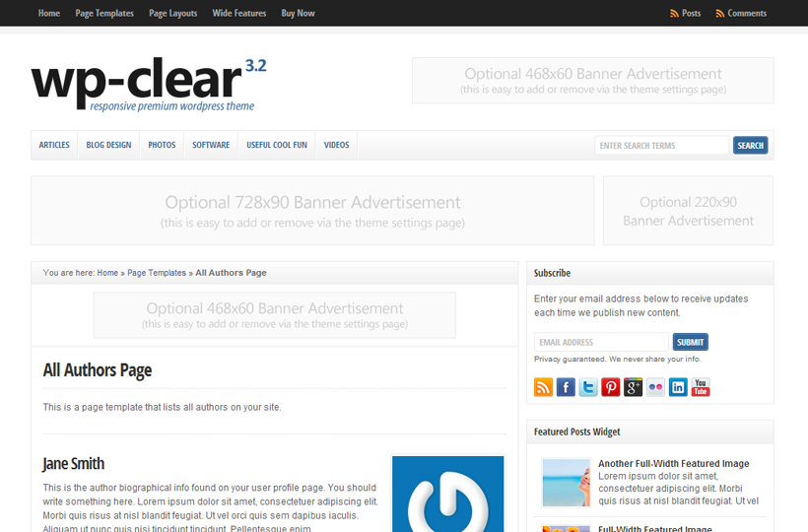Select the Articles category tab
Viewport: 808px width, 532px height.
coord(54,145)
